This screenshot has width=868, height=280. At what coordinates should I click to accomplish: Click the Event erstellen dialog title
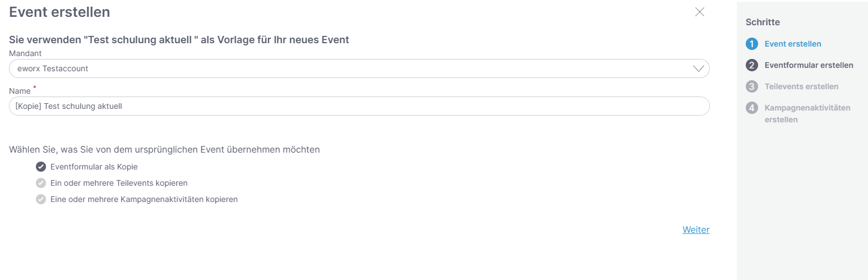59,12
